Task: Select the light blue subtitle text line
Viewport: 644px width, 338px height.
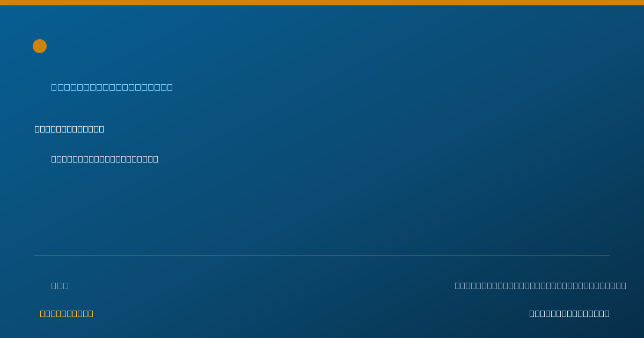Action: click(112, 87)
